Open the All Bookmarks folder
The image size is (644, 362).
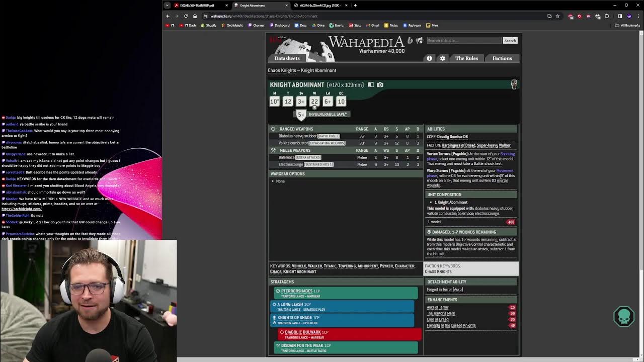pos(627,25)
